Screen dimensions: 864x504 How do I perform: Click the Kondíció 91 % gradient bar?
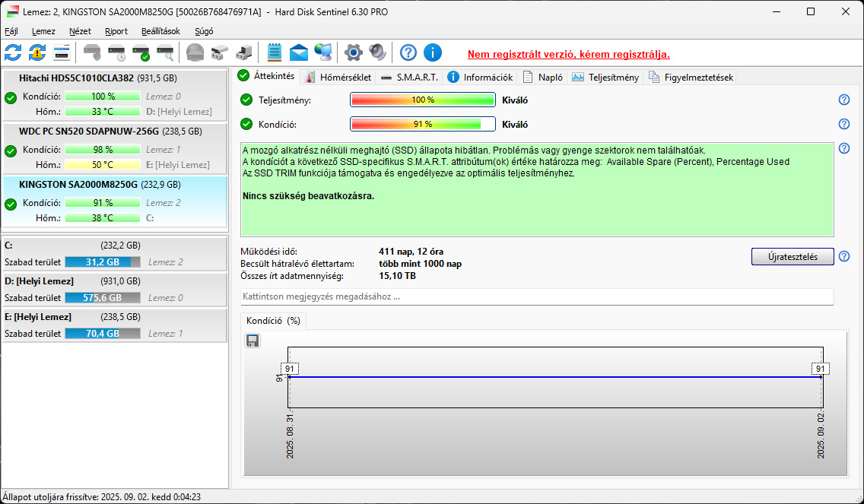(x=423, y=124)
